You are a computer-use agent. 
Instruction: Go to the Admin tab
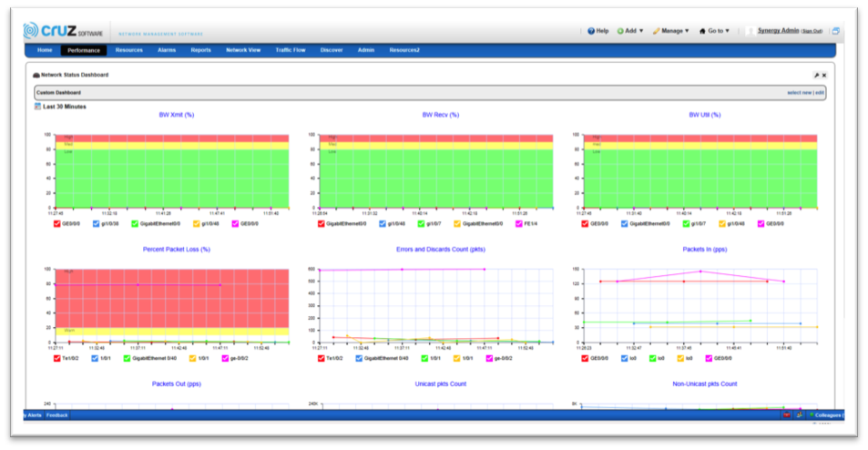click(x=366, y=50)
